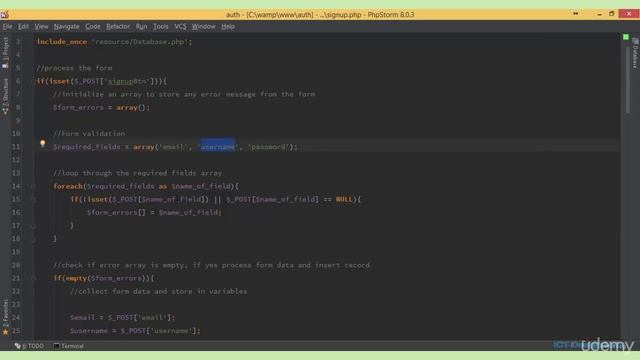
Task: Click the fold end marker on line 18
Action: pyautogui.click(x=33, y=239)
